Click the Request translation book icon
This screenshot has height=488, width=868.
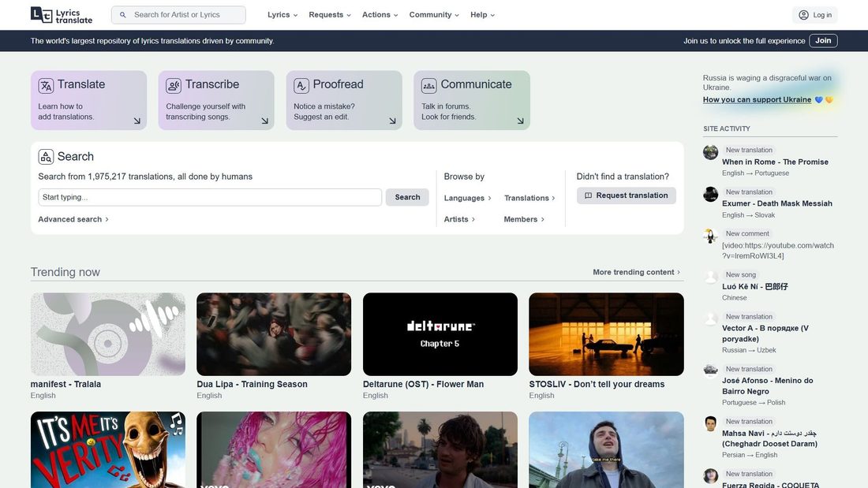589,196
